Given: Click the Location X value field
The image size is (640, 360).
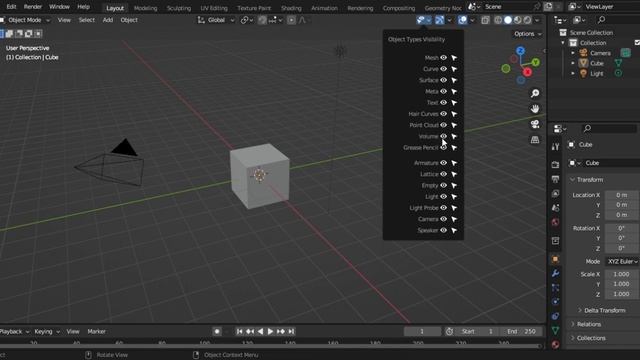Looking at the screenshot, I should tap(622, 195).
